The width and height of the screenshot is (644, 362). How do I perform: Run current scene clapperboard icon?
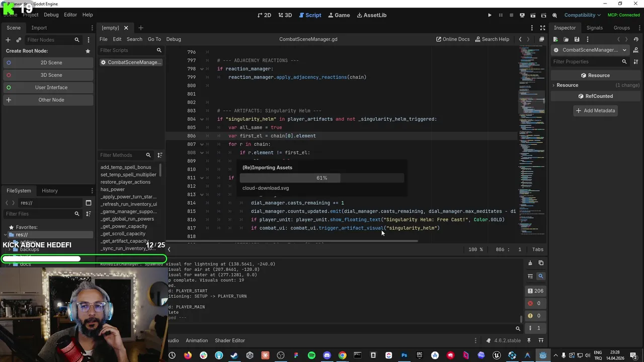point(533,15)
